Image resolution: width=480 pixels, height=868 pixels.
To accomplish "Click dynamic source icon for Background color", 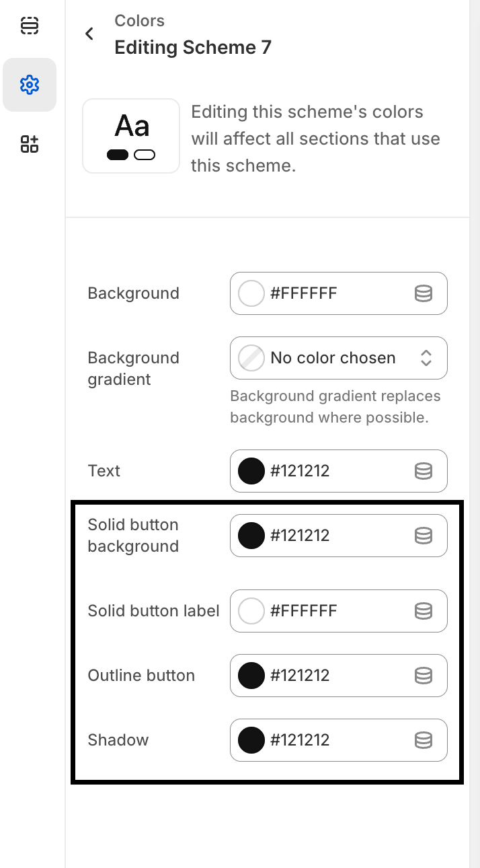I will [423, 293].
